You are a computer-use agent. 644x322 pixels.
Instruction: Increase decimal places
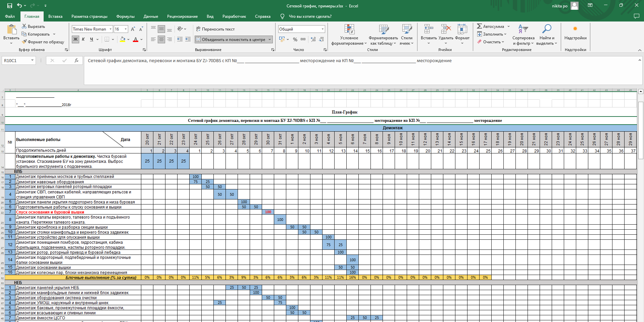point(313,39)
